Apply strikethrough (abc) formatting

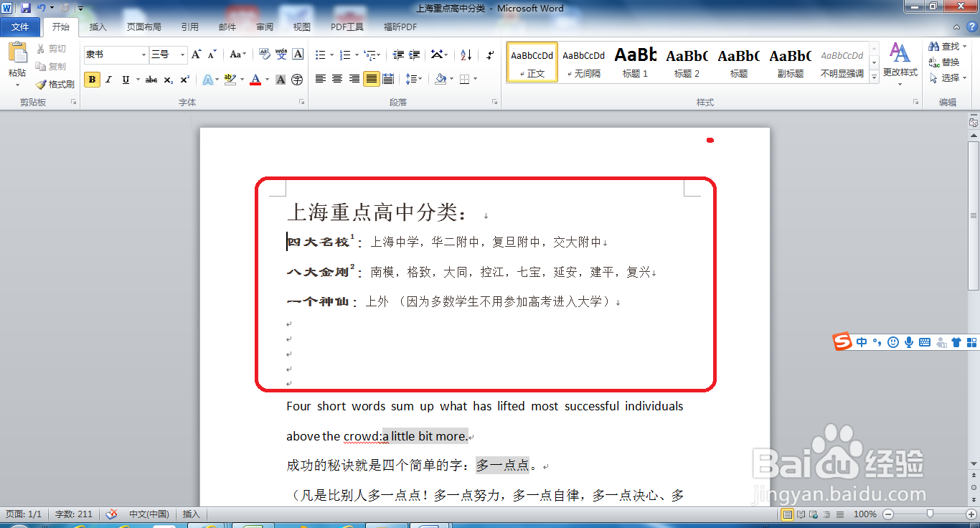pyautogui.click(x=151, y=80)
